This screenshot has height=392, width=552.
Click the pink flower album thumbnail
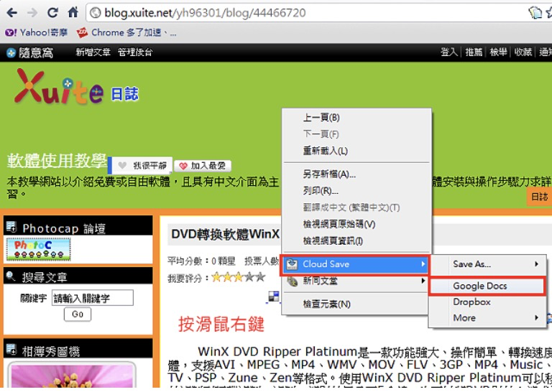pos(72,375)
